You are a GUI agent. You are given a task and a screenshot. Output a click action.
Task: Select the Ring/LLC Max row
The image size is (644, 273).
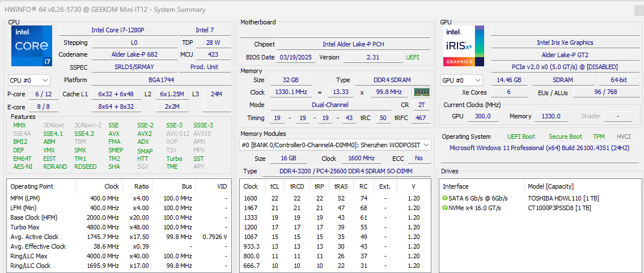pyautogui.click(x=118, y=256)
